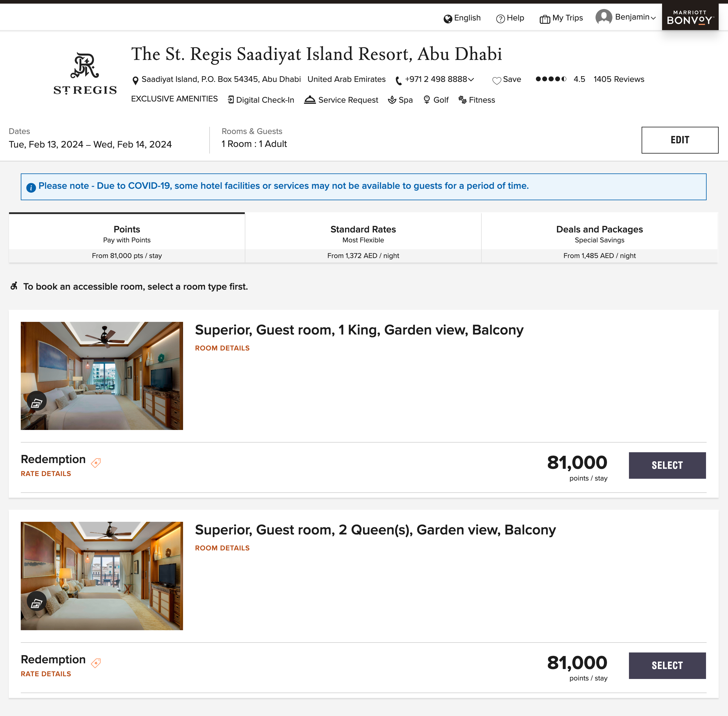Open the King room photo gallery icon
Viewport: 728px width, 716px height.
(37, 401)
